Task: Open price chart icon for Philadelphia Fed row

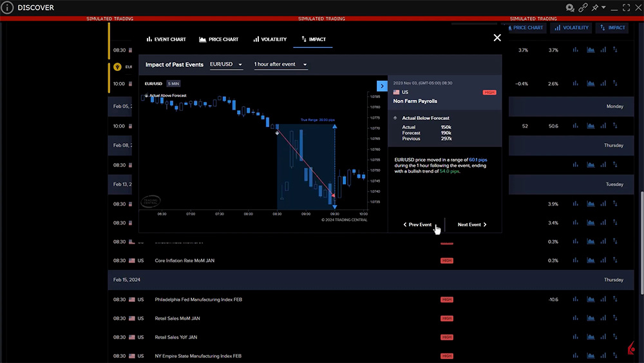Action: coord(589,300)
